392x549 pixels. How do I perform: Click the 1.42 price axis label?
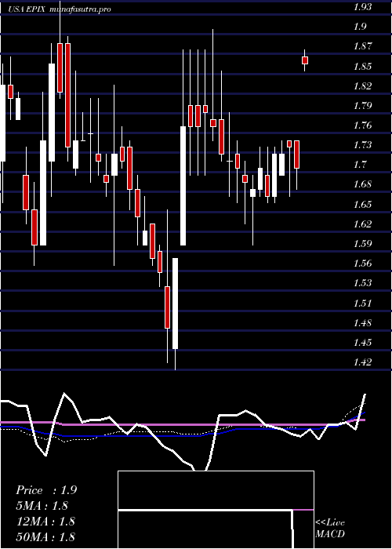click(x=362, y=362)
